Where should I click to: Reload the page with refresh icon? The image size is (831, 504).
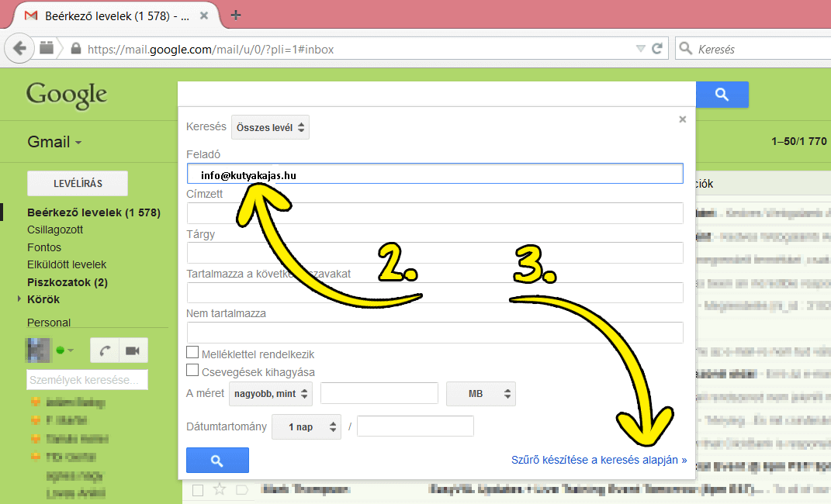(x=657, y=49)
